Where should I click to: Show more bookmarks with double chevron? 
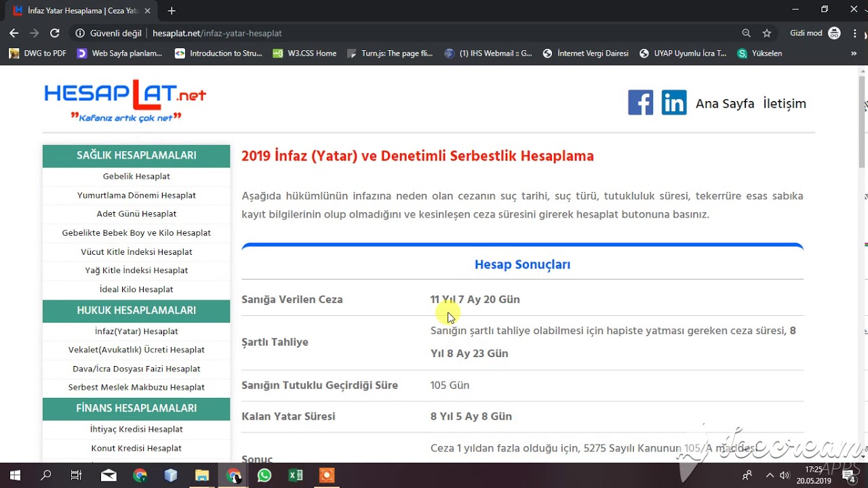[x=854, y=54]
